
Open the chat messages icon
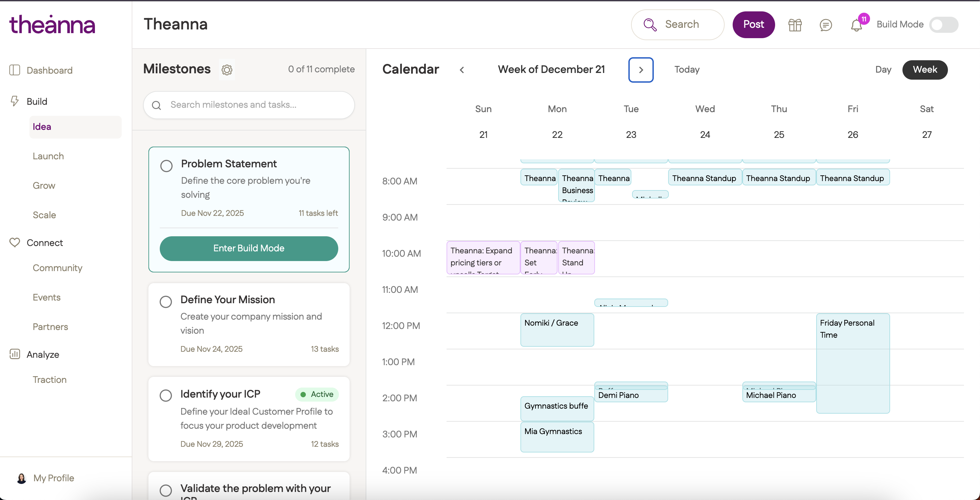pyautogui.click(x=825, y=25)
